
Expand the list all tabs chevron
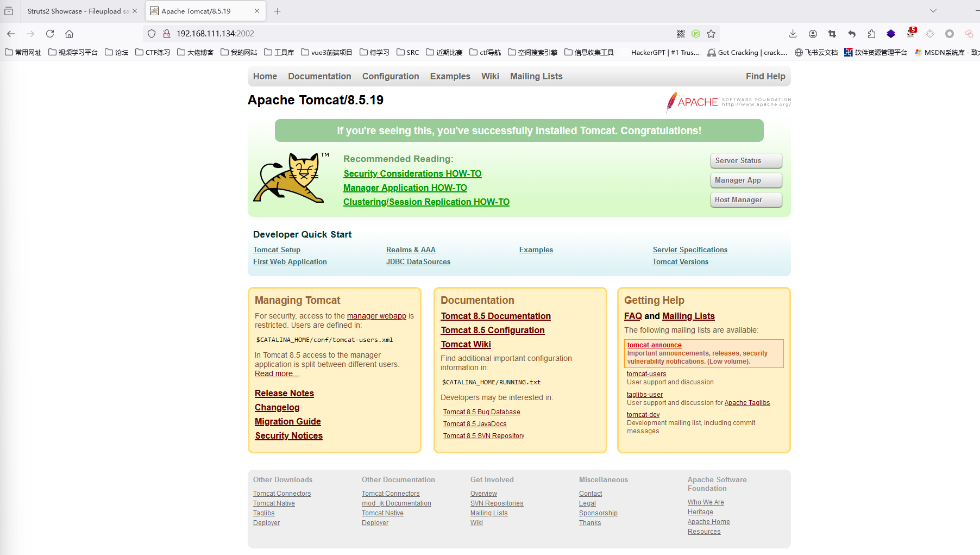pos(933,11)
